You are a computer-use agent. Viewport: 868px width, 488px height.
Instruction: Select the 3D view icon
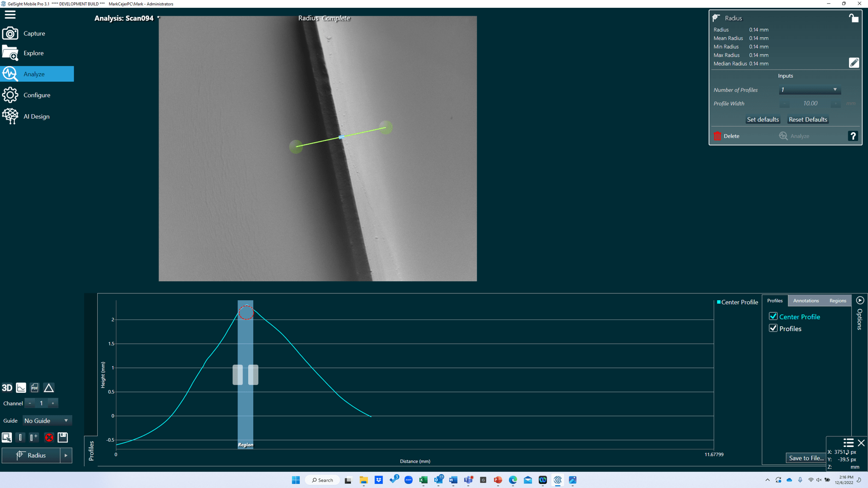7,388
